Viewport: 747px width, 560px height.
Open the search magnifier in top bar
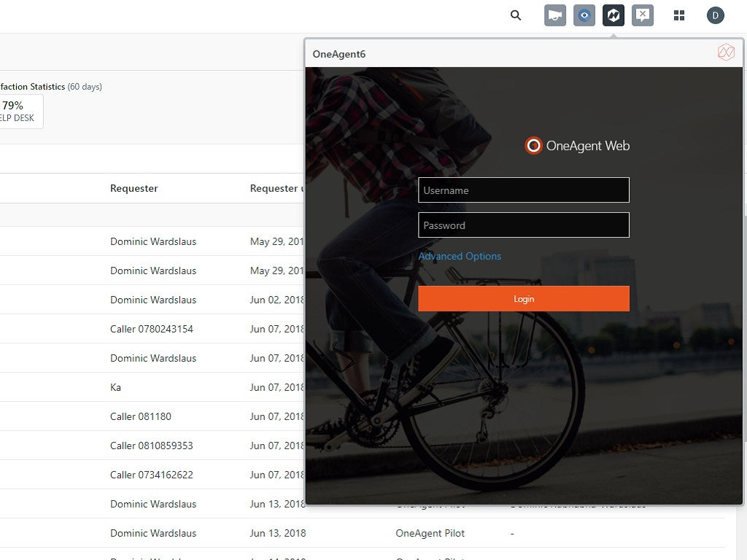[516, 15]
